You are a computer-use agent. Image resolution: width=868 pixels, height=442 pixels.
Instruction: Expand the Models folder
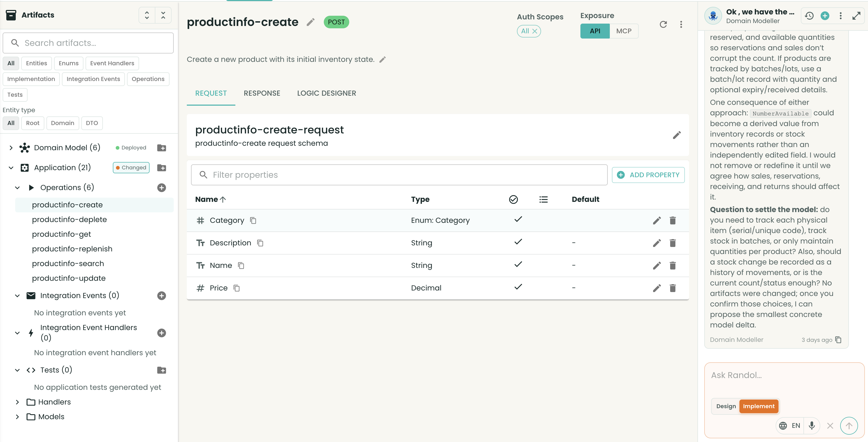point(18,417)
